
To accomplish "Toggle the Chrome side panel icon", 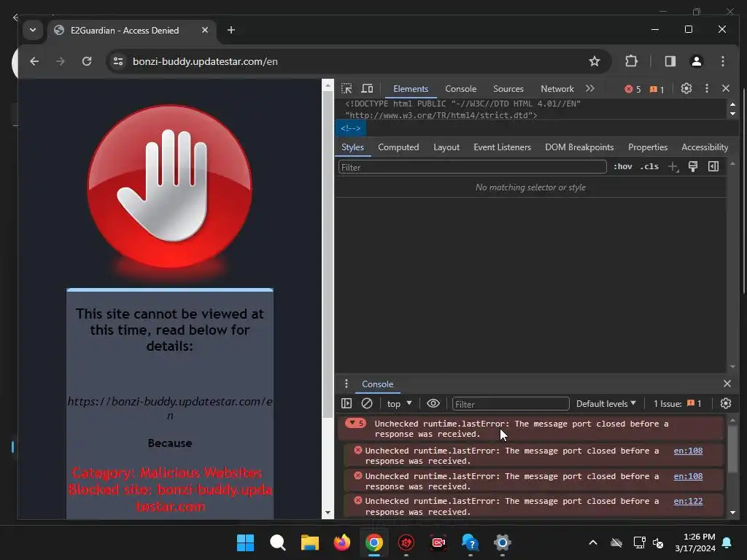I will click(x=670, y=61).
